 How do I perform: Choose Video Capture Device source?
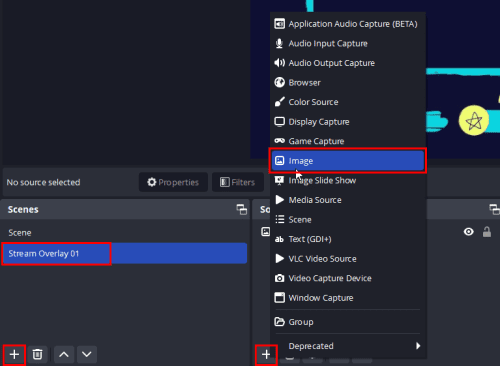pos(347,278)
